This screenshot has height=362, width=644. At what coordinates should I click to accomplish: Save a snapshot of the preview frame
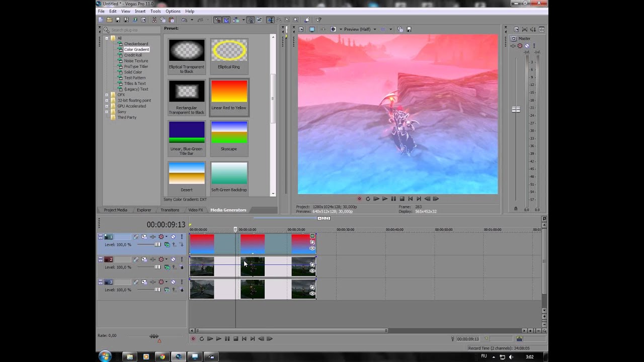(409, 29)
